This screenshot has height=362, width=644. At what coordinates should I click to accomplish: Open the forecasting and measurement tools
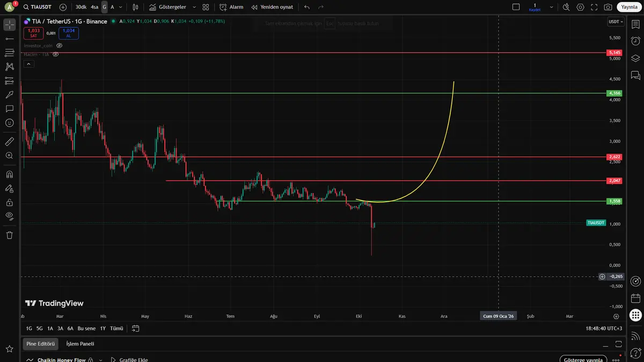(x=9, y=80)
